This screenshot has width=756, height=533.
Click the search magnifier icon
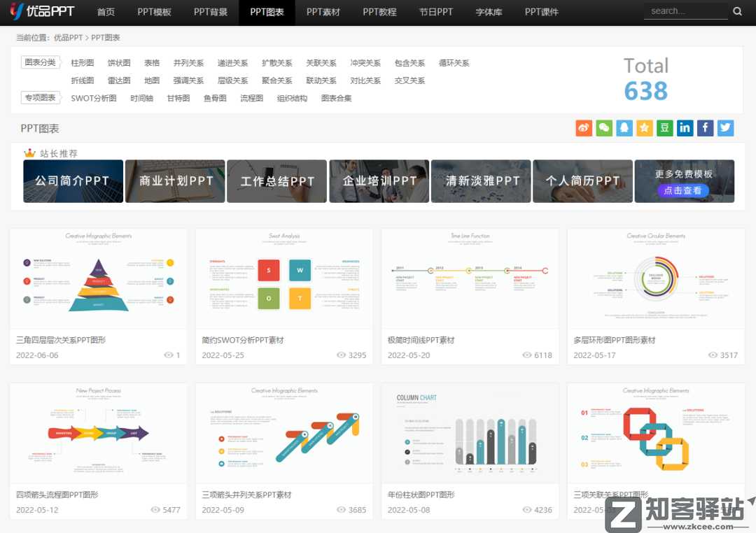pyautogui.click(x=736, y=11)
